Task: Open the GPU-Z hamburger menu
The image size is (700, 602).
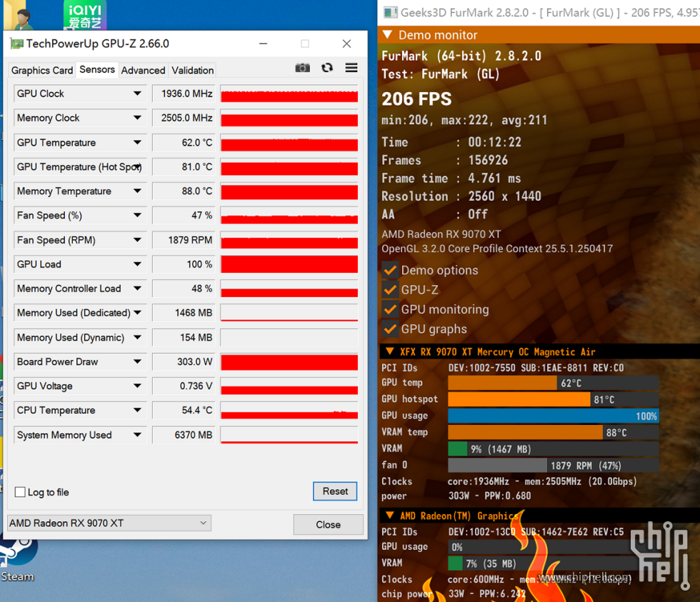Action: click(351, 68)
